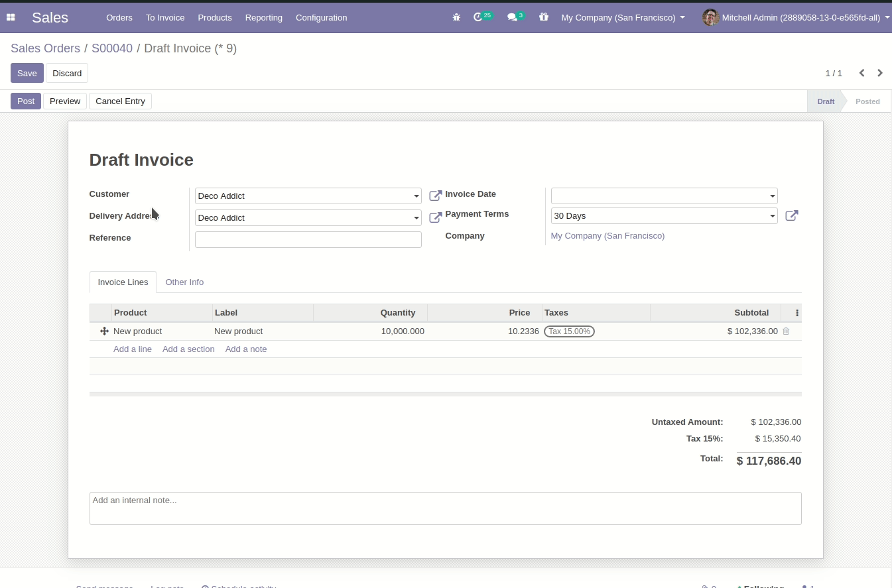
Task: Click Mitchell Admin avatar picture
Action: click(710, 17)
